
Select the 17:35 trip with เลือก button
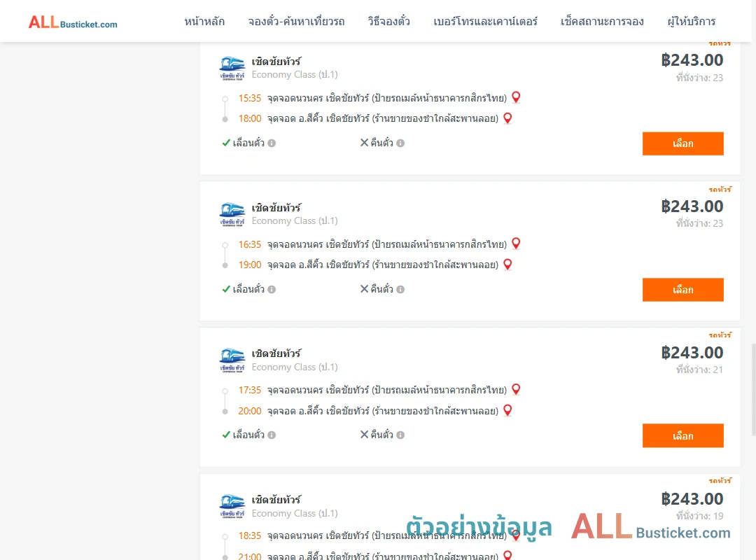[682, 435]
